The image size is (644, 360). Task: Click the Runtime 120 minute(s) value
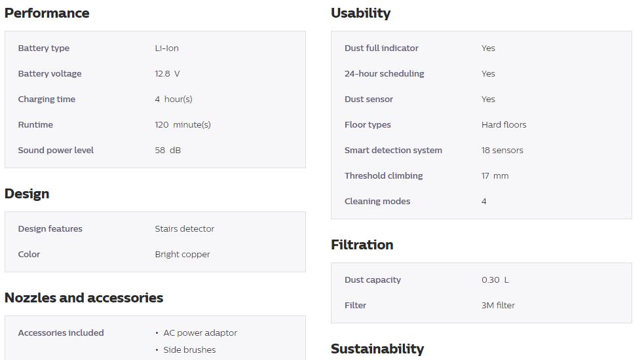pyautogui.click(x=183, y=125)
